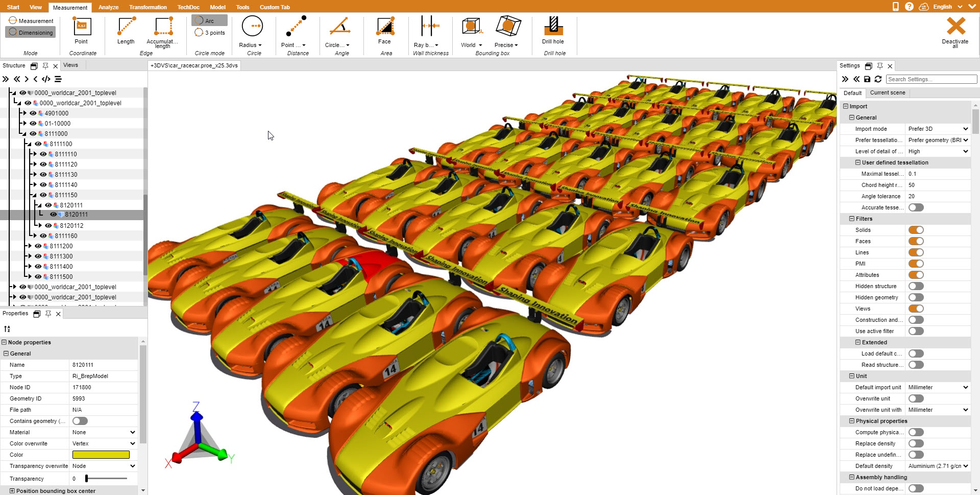Open the Import mode dropdown
Screen dimensions: 980x495
tap(938, 129)
